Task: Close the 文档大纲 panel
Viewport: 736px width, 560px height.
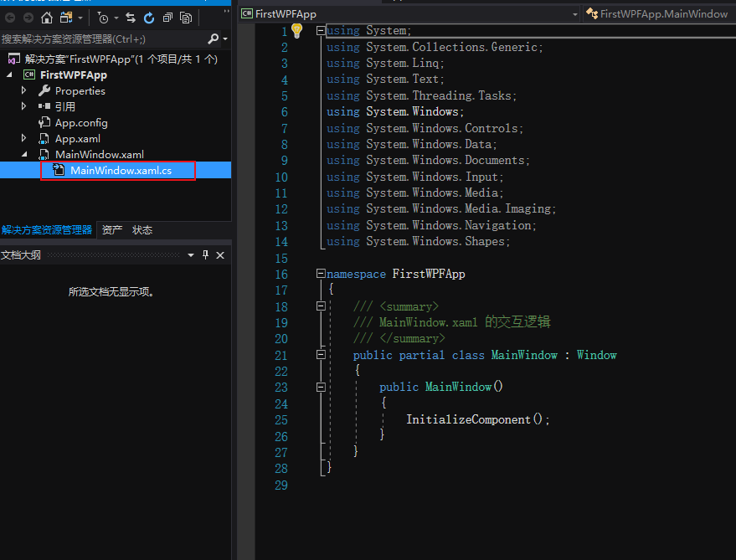Action: 221,255
